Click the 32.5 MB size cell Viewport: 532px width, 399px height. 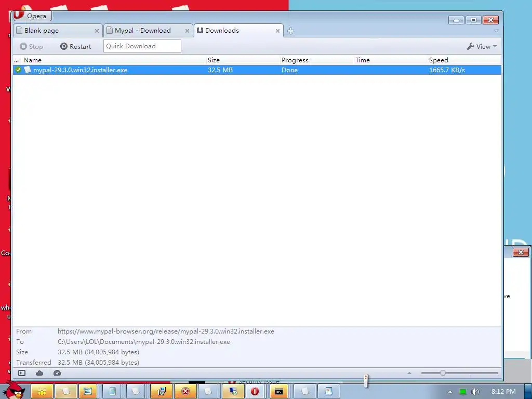click(220, 70)
